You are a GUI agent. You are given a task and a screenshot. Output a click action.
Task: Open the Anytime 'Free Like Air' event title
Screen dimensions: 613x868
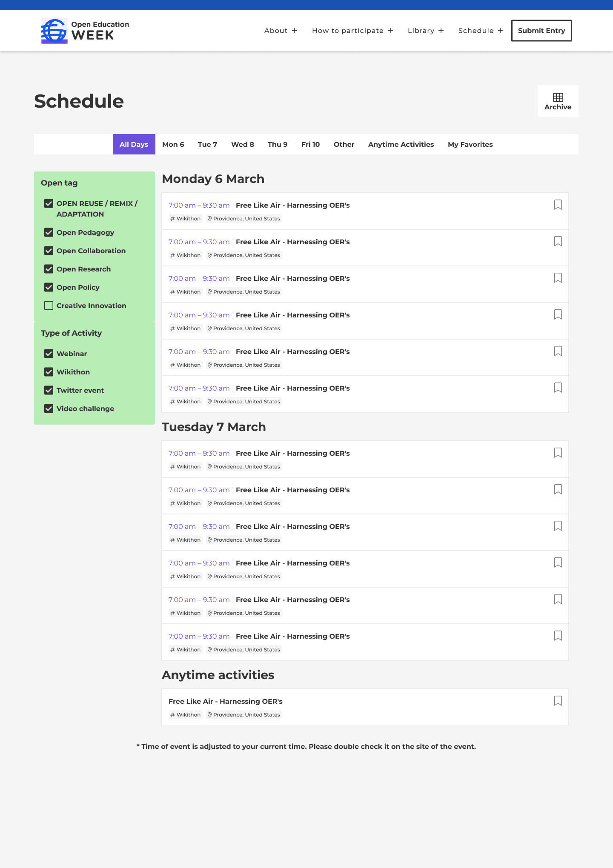click(x=226, y=701)
